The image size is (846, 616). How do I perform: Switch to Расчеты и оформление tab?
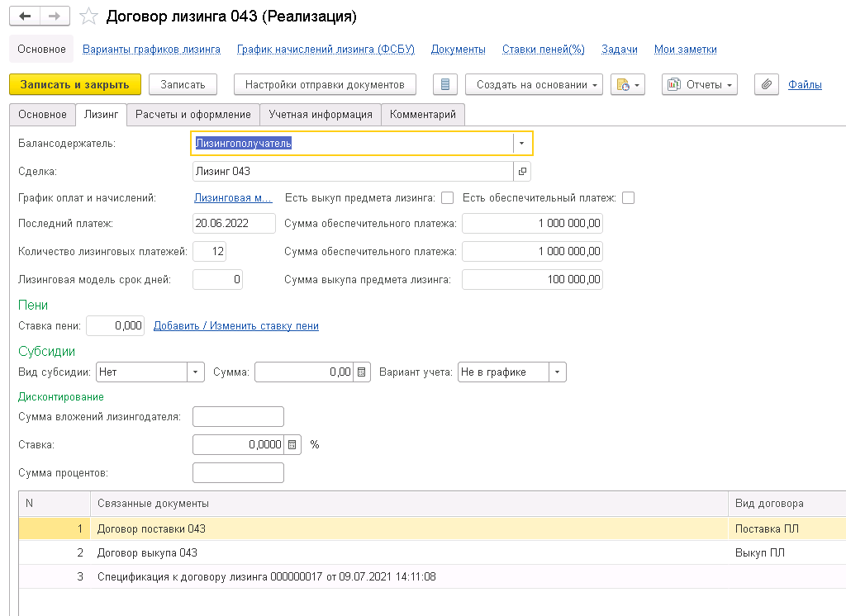(193, 115)
